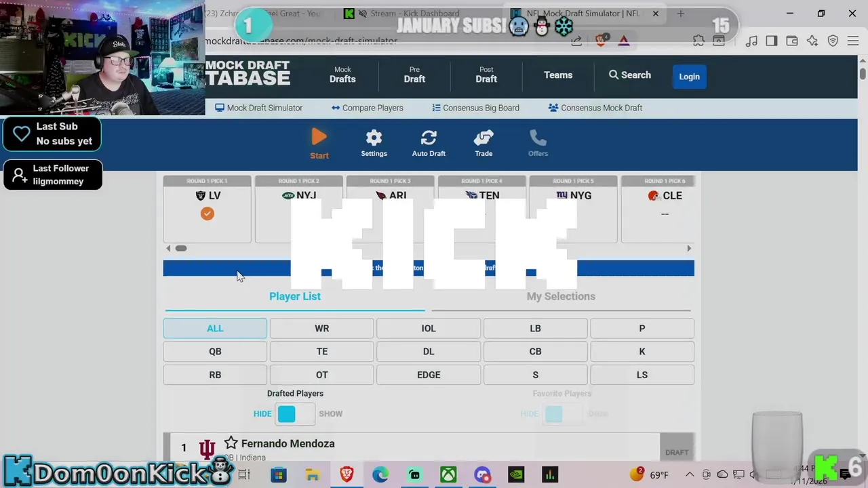Click the Offers phone icon
The image size is (868, 488).
click(x=538, y=138)
